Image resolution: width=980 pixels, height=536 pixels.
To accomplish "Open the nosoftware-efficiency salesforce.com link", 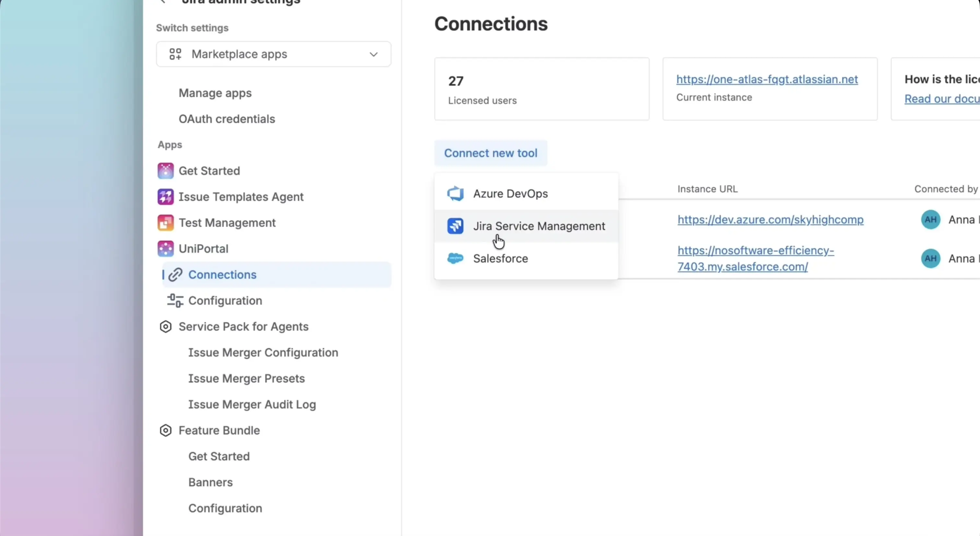I will tap(755, 258).
